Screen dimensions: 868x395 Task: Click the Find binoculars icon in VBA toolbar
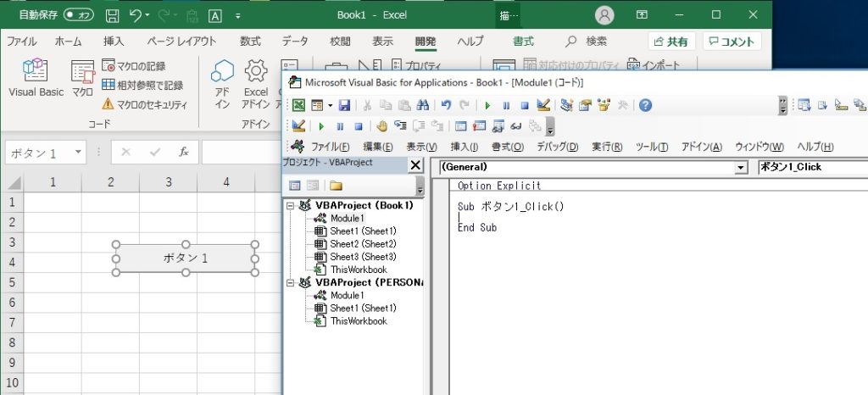pos(423,106)
